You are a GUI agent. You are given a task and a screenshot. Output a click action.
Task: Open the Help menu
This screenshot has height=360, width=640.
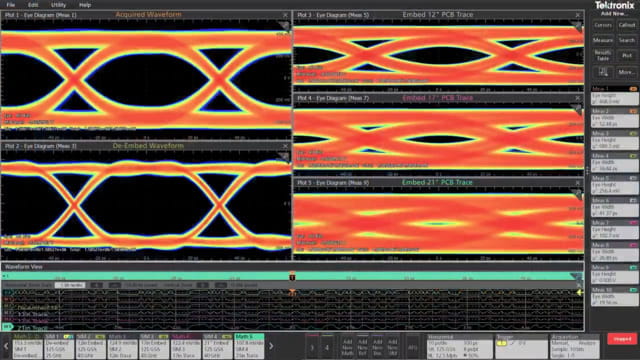[x=85, y=5]
